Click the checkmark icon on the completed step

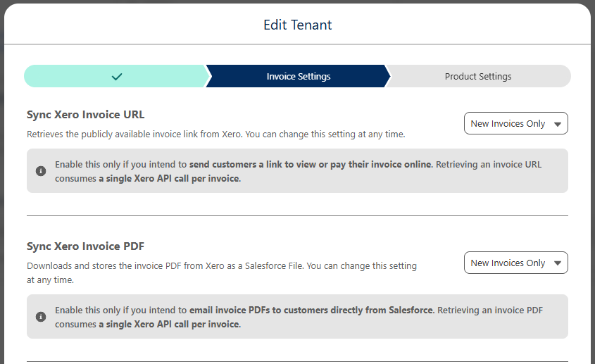pyautogui.click(x=117, y=77)
